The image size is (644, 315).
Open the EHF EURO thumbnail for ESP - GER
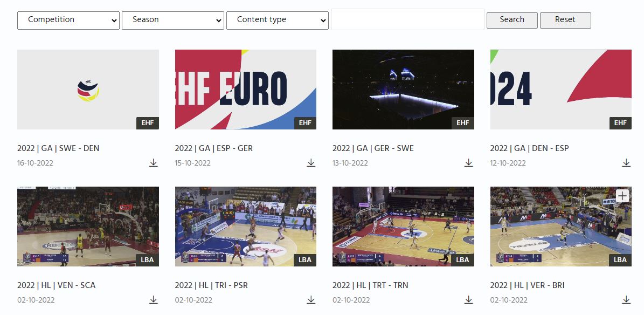click(245, 90)
